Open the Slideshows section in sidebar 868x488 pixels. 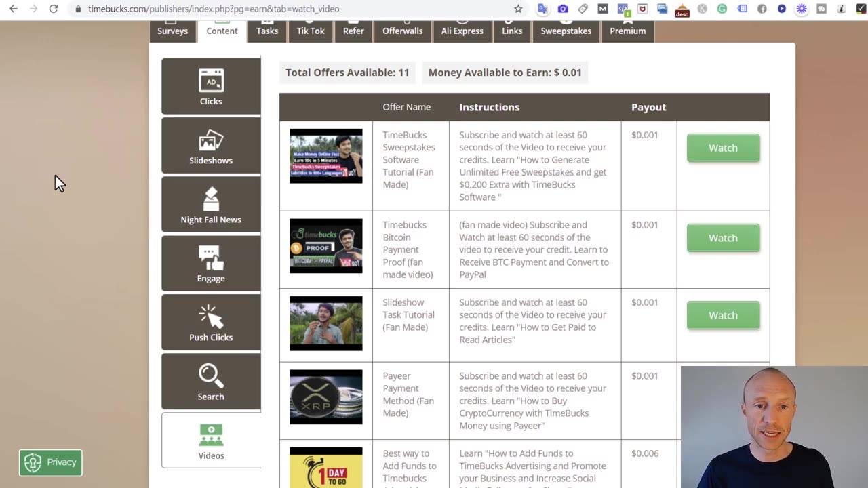(211, 145)
